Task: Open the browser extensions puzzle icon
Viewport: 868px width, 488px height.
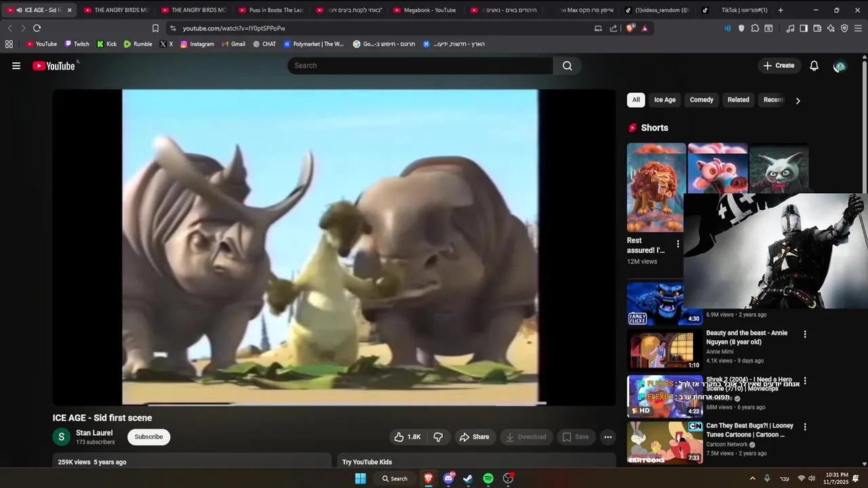Action: click(755, 28)
